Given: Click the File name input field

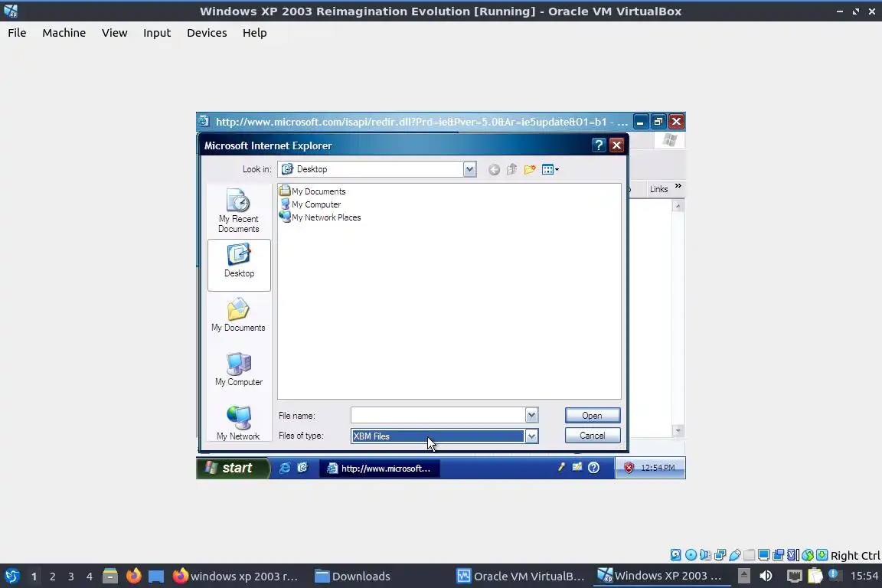Looking at the screenshot, I should coord(438,415).
